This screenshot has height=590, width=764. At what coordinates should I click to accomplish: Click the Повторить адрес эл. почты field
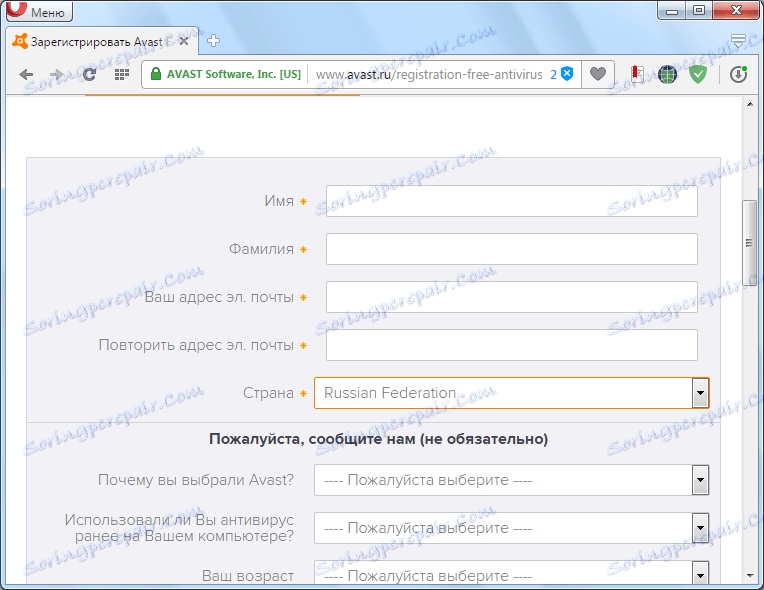coord(512,345)
